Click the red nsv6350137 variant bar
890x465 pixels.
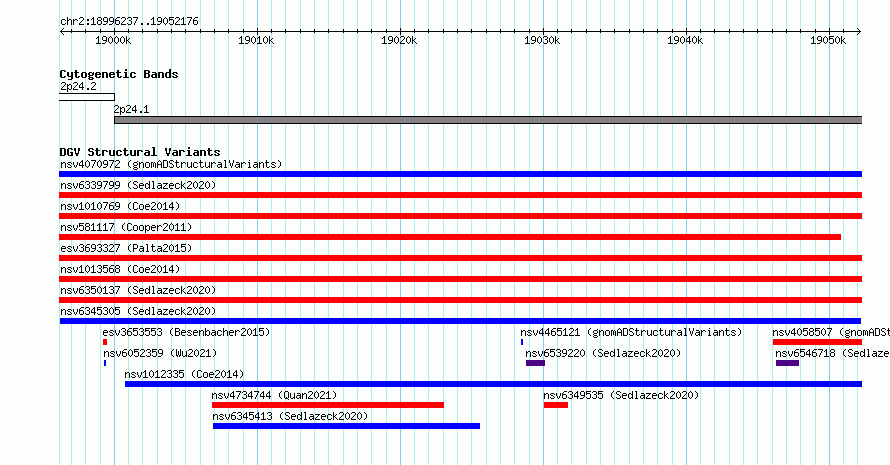pyautogui.click(x=460, y=300)
